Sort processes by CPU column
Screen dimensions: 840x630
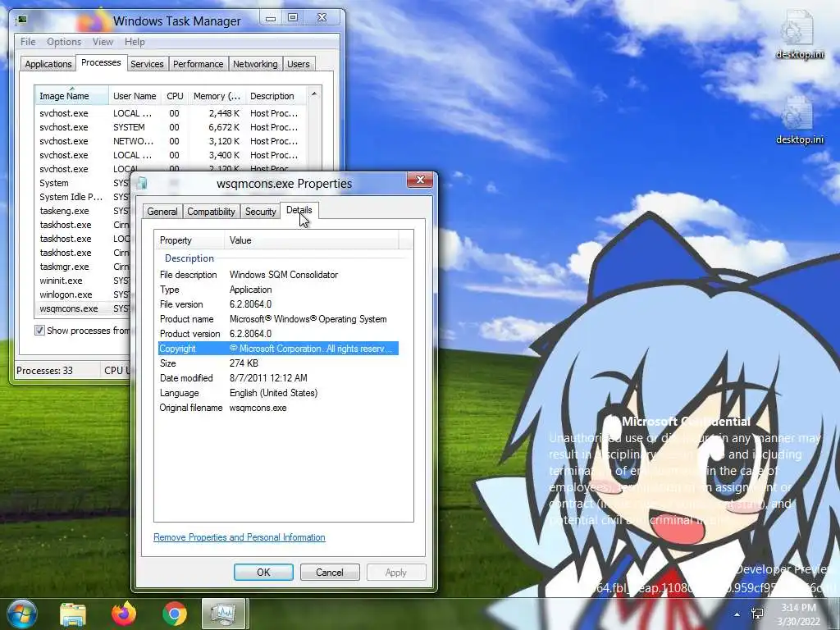tap(175, 96)
